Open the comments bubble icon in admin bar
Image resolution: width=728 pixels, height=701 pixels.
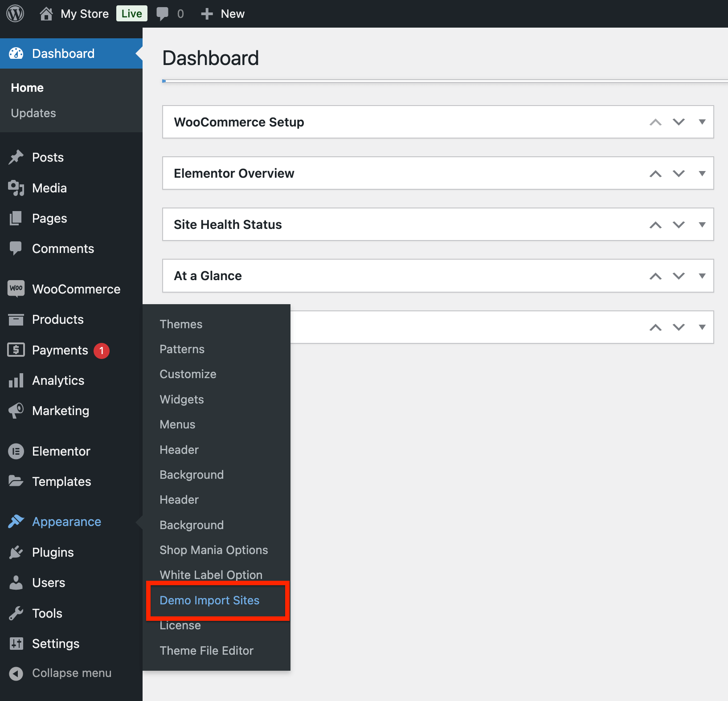163,14
